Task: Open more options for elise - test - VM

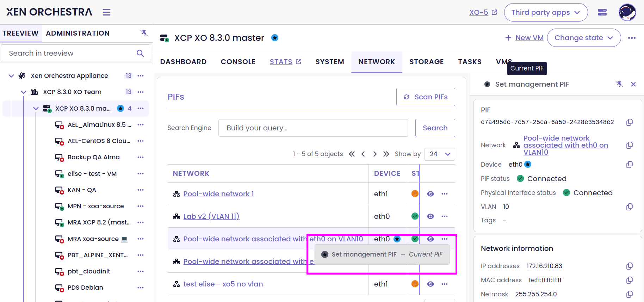Action: pos(141,174)
